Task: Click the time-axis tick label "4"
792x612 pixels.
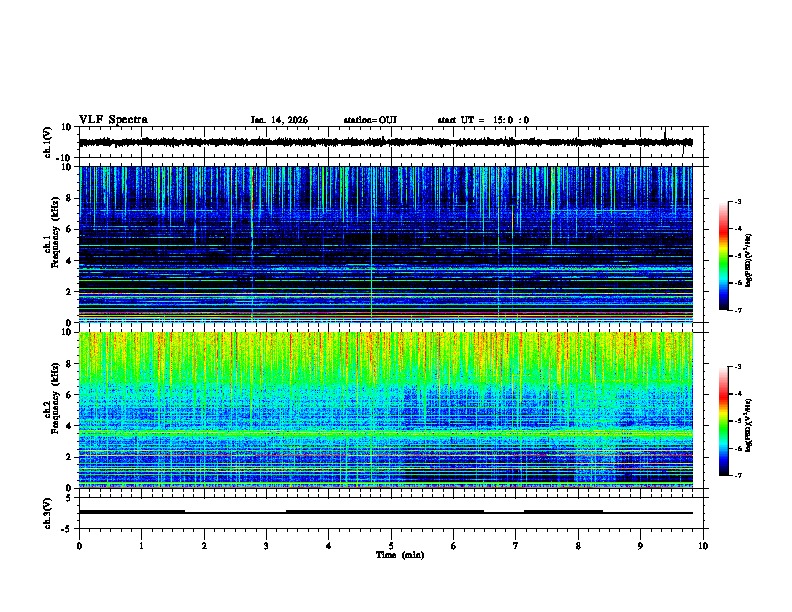Action: click(329, 546)
